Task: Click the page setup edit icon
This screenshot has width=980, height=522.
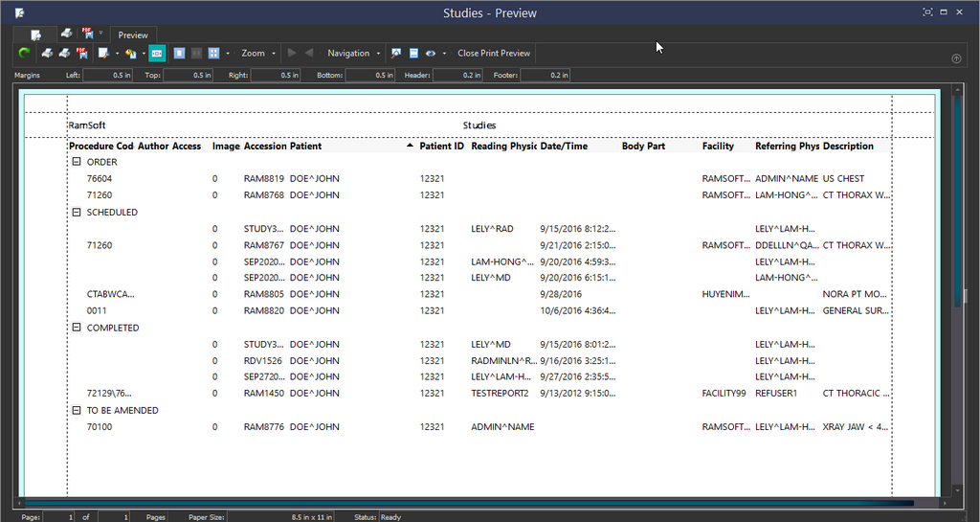Action: click(103, 54)
